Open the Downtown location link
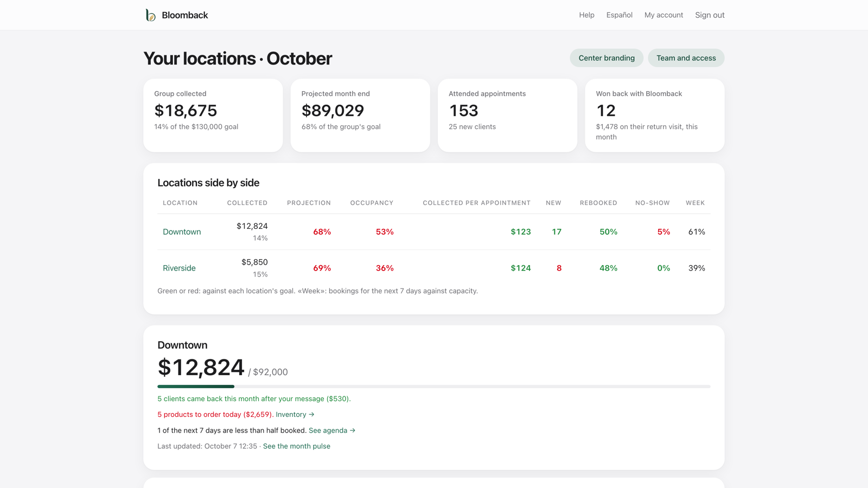Screen dimensions: 868x488 [x=182, y=232]
